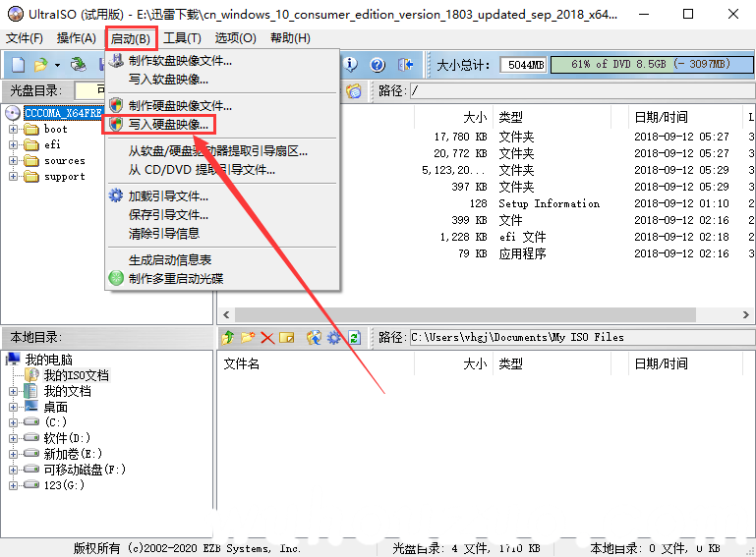The image size is (756, 557).
Task: Open the dropdown arrow next to Open icon
Action: coord(57,65)
